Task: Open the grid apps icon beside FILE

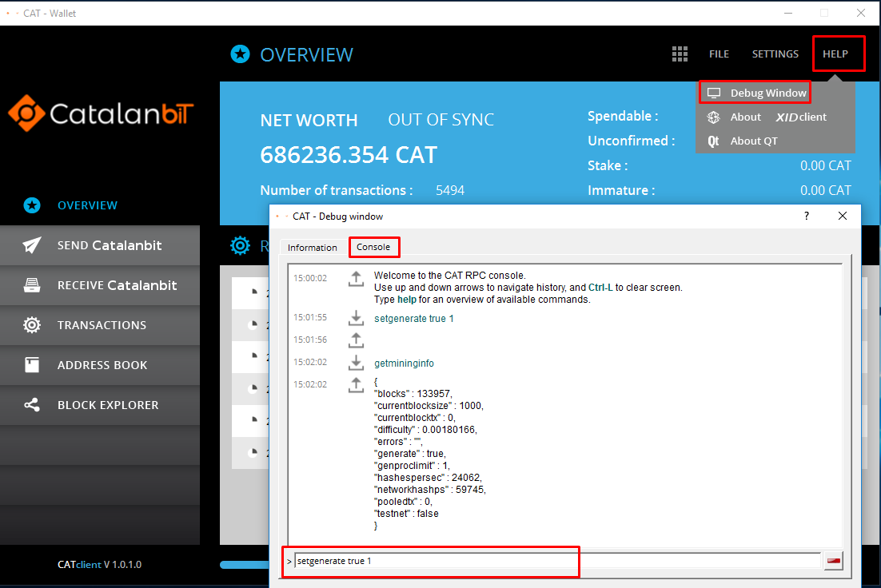Action: tap(680, 54)
